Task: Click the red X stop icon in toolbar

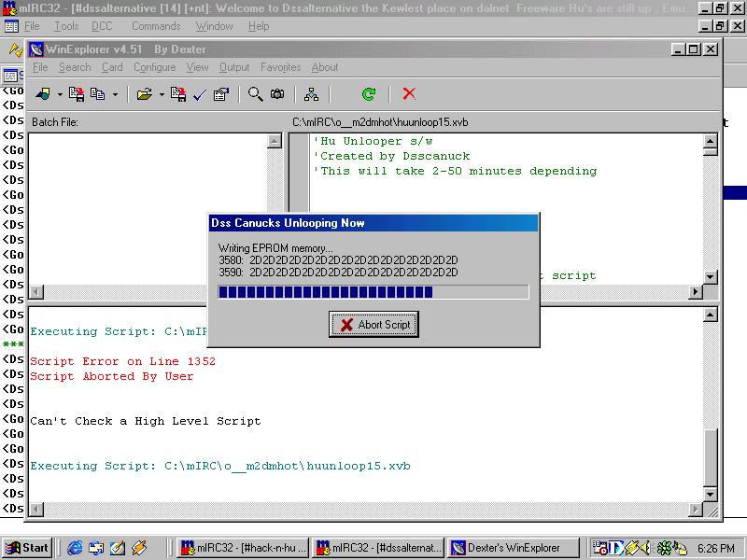Action: click(x=409, y=93)
